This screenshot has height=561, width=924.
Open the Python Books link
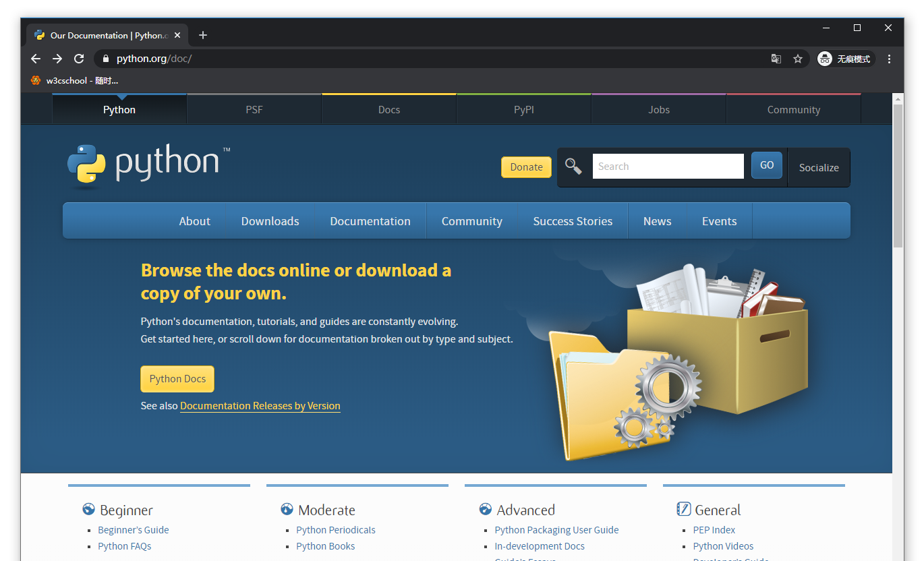[x=326, y=546]
